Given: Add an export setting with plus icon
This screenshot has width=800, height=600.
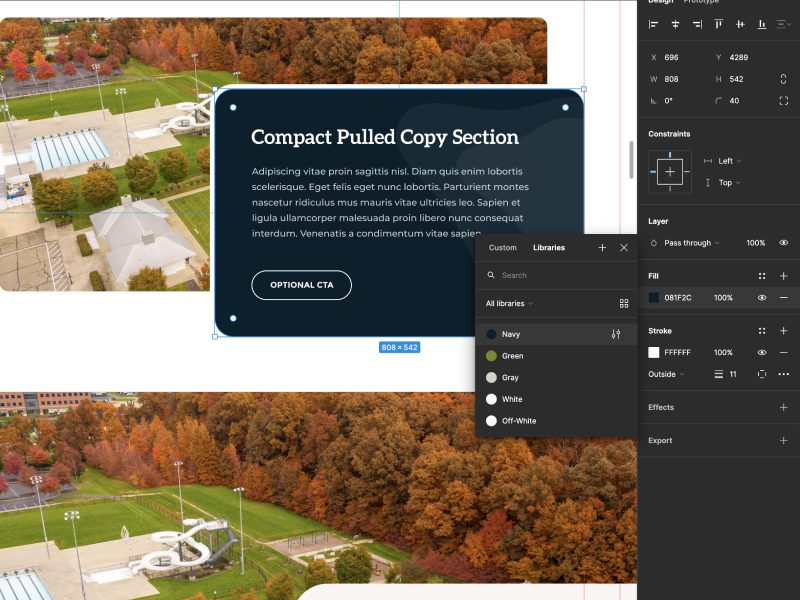Looking at the screenshot, I should pyautogui.click(x=783, y=440).
